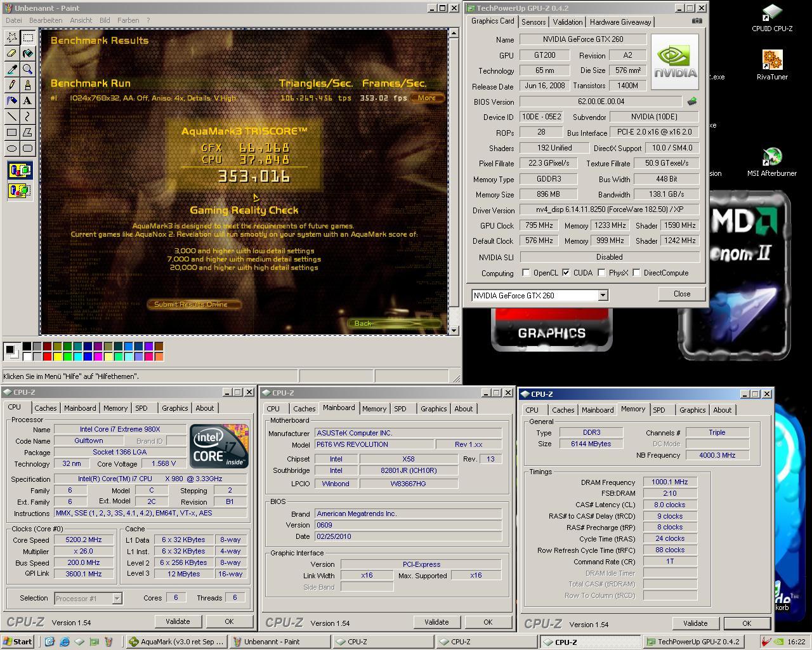Open the Paint help menu question mark

pyautogui.click(x=148, y=20)
